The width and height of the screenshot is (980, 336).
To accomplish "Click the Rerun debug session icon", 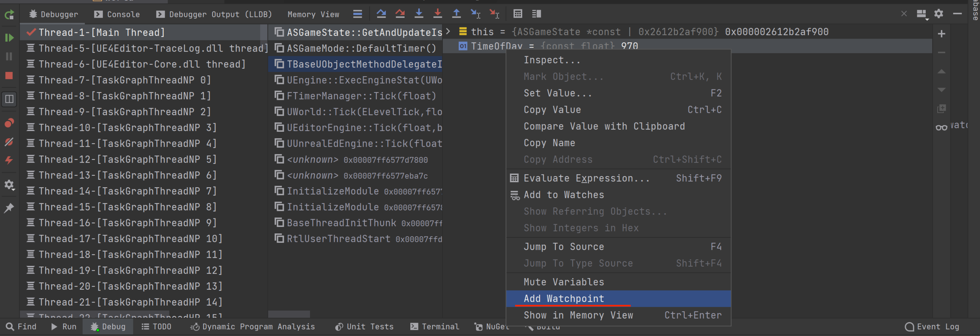I will (x=9, y=15).
